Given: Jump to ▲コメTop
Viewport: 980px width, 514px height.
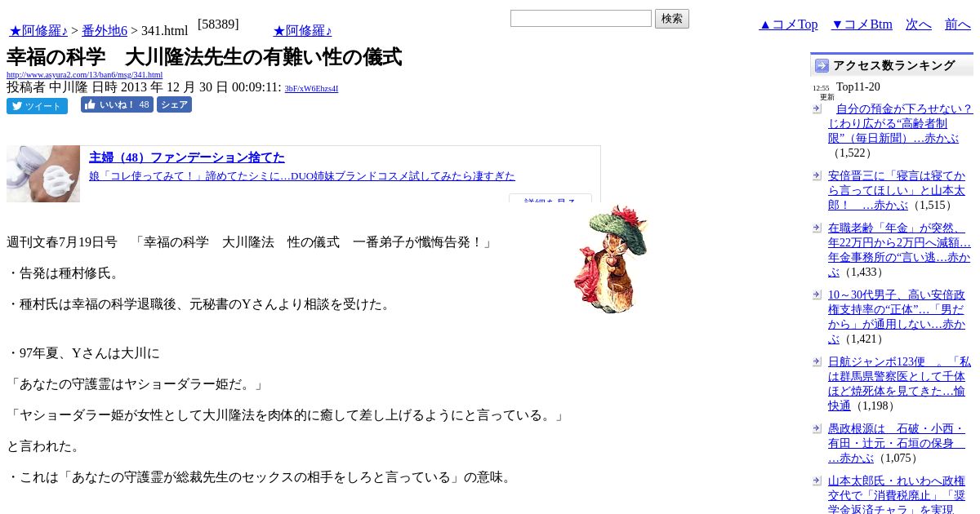Looking at the screenshot, I should (788, 24).
